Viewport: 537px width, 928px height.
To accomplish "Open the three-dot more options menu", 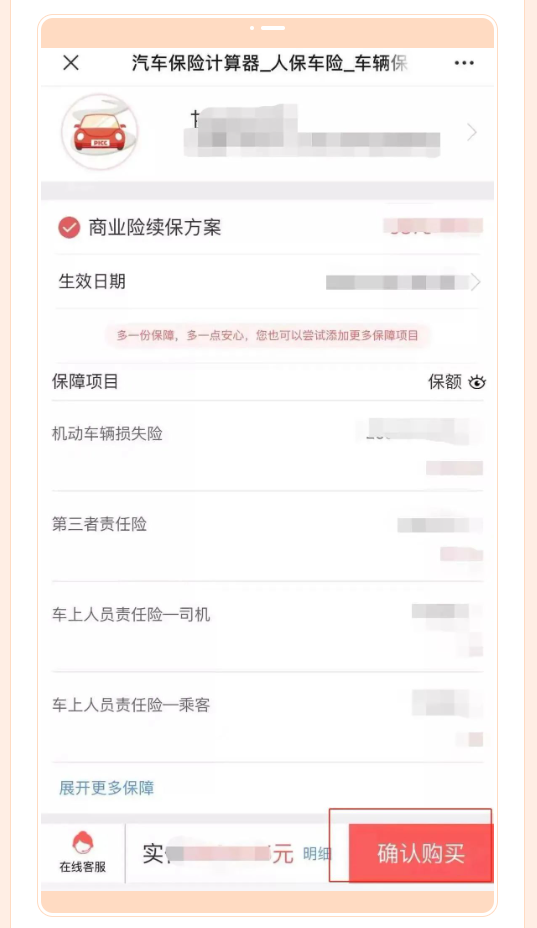I will pyautogui.click(x=464, y=63).
